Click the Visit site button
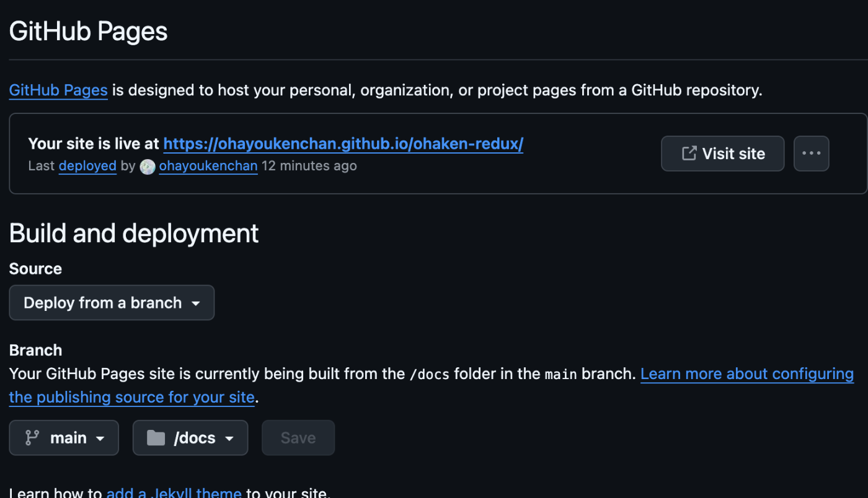The width and height of the screenshot is (868, 498). click(722, 154)
